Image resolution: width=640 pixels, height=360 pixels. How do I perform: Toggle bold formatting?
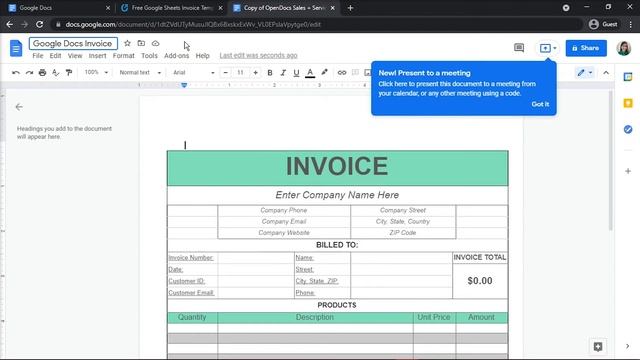point(270,73)
